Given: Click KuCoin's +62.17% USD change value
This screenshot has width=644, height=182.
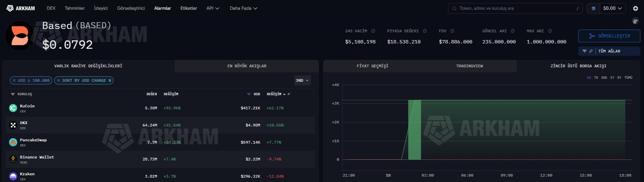Looking at the screenshot, I should pos(275,108).
